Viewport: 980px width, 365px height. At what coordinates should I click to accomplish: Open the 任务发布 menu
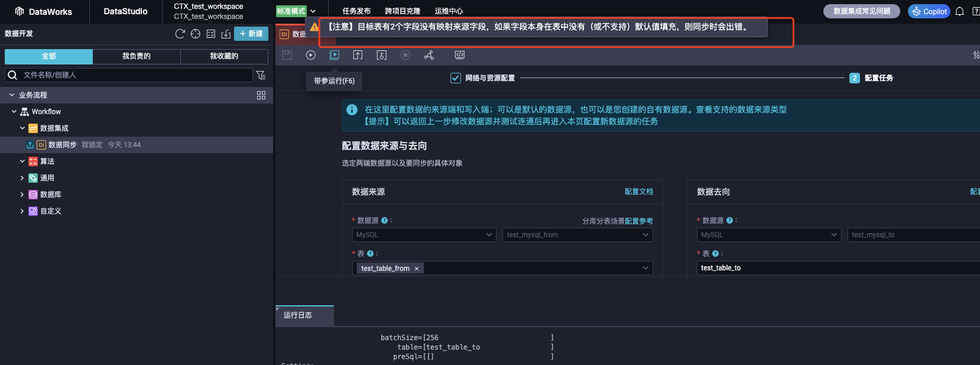pyautogui.click(x=356, y=11)
